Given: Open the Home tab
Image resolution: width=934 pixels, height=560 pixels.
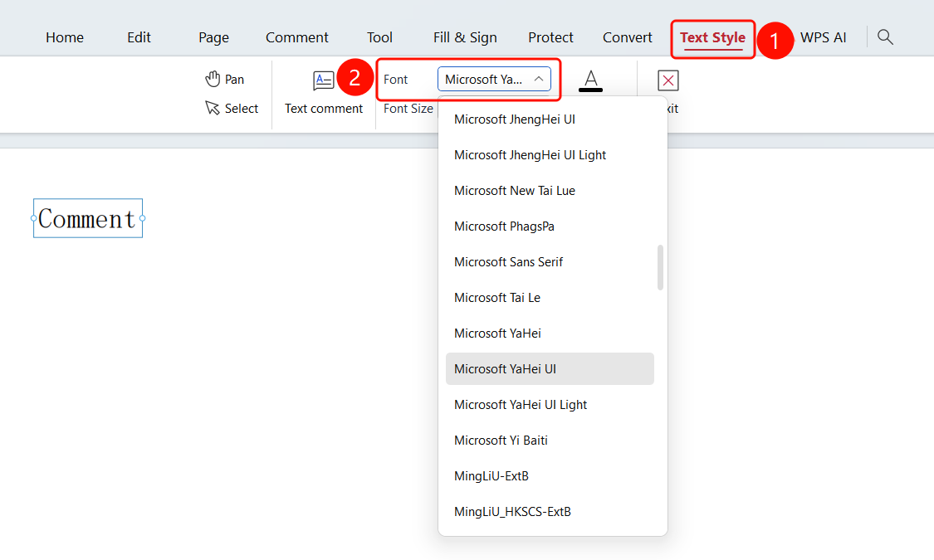Looking at the screenshot, I should [65, 37].
